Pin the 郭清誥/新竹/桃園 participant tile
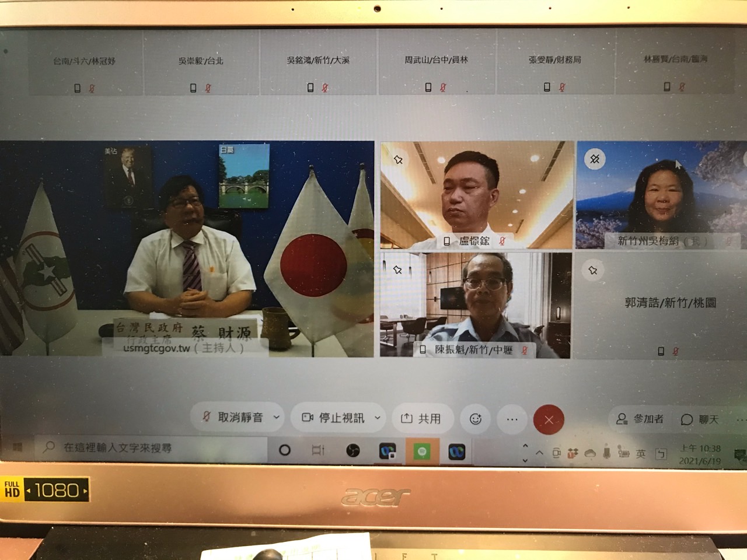The width and height of the screenshot is (747, 560). click(593, 270)
